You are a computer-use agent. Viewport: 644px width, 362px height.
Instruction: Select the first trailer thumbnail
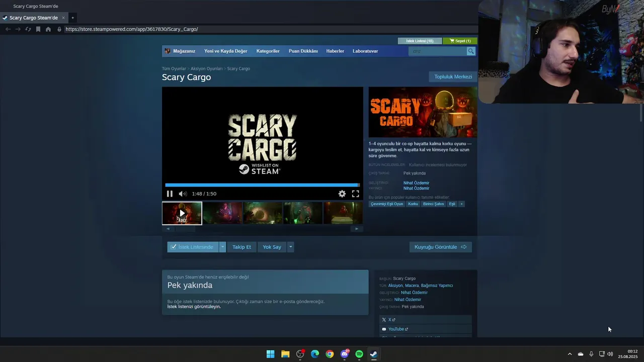(x=182, y=213)
